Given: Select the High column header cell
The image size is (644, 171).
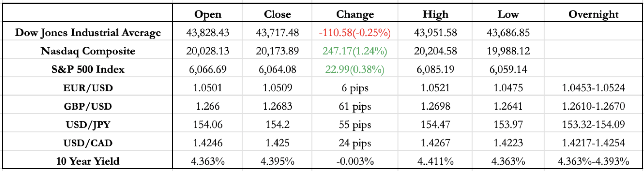Looking at the screenshot, I should [x=435, y=14].
